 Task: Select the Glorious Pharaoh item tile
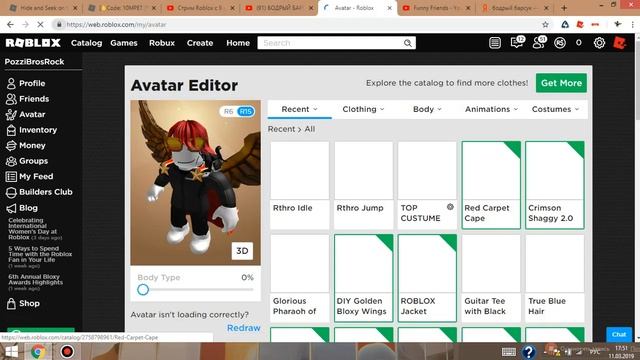[300, 278]
